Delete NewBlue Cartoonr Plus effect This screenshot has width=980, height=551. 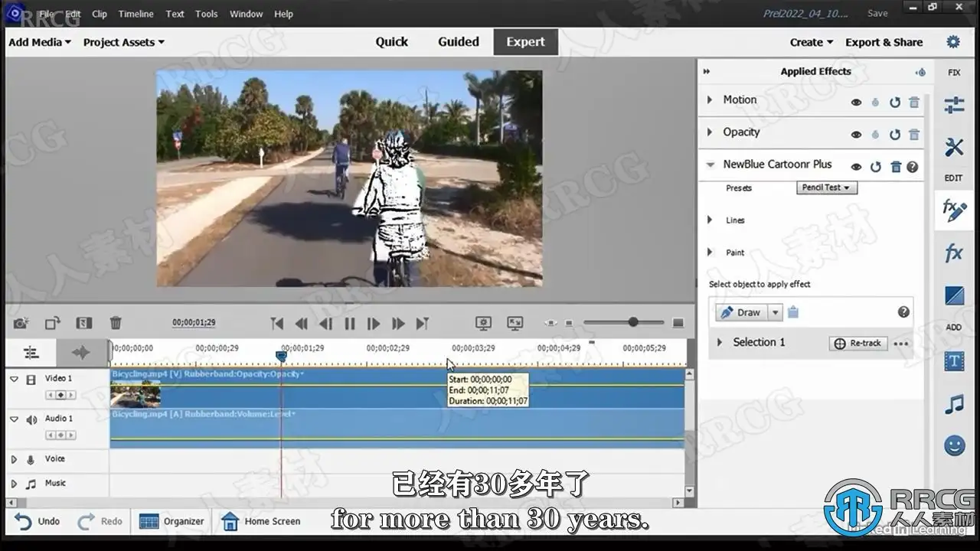(x=896, y=167)
